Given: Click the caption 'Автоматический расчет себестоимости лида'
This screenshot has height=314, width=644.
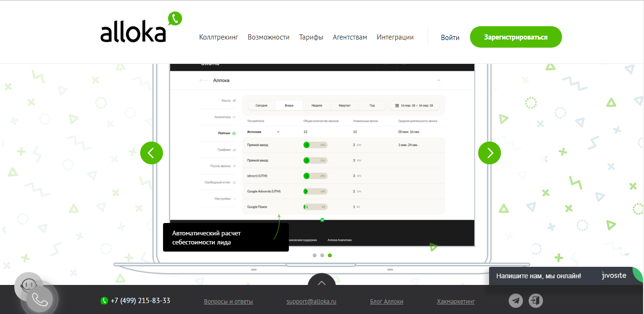Looking at the screenshot, I should tap(225, 237).
